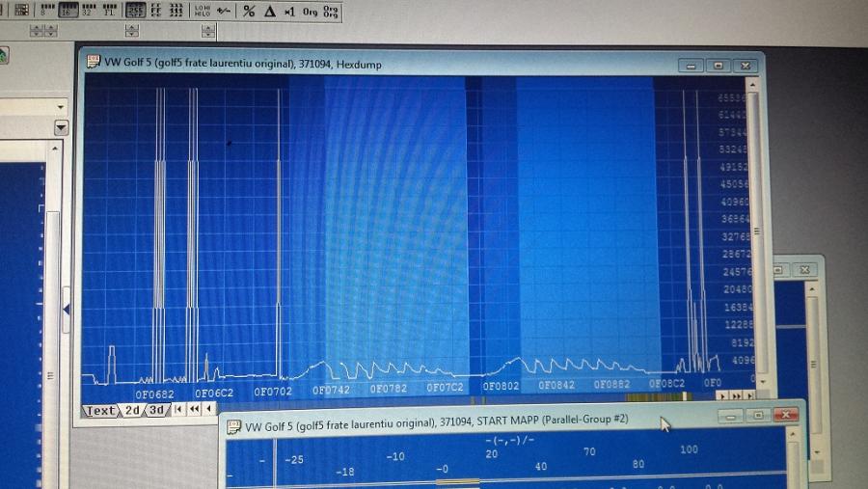Expand the dropdown arrow in left panel
The width and height of the screenshot is (868, 489).
coord(62,128)
